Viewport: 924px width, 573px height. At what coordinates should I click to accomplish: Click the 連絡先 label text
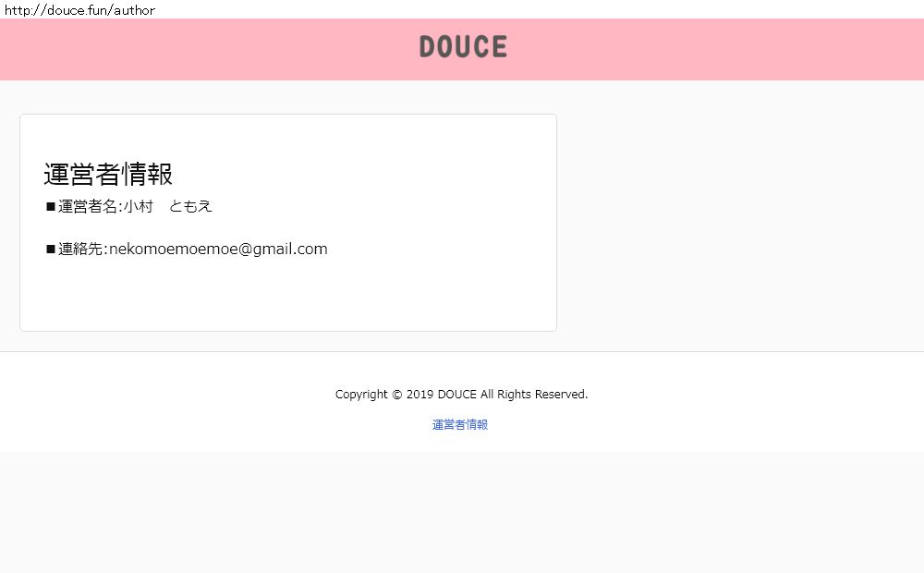[80, 250]
